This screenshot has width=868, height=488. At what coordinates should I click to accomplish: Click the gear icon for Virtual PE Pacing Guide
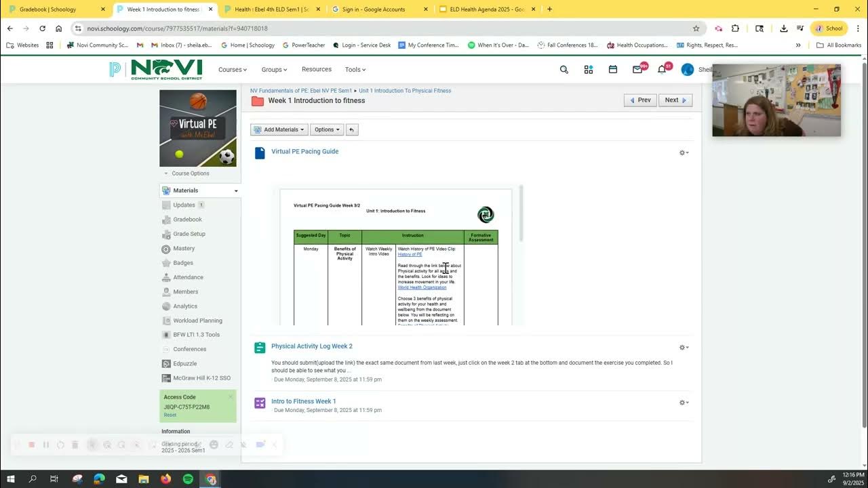pos(684,152)
